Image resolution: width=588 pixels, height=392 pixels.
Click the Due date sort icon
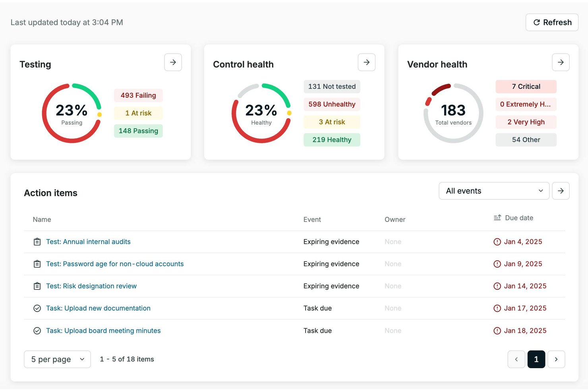pyautogui.click(x=497, y=218)
